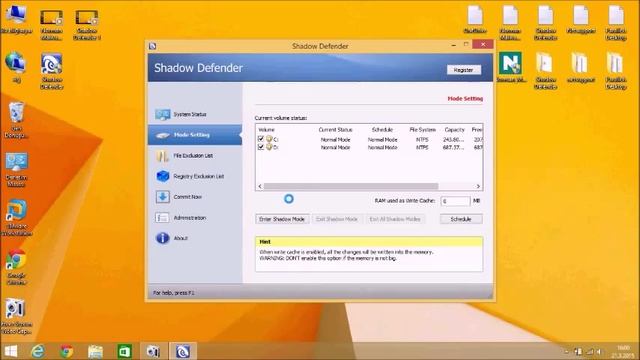Click the horizontal scrollbar thumb of volume list
The height and width of the screenshot is (360, 640).
point(351,186)
